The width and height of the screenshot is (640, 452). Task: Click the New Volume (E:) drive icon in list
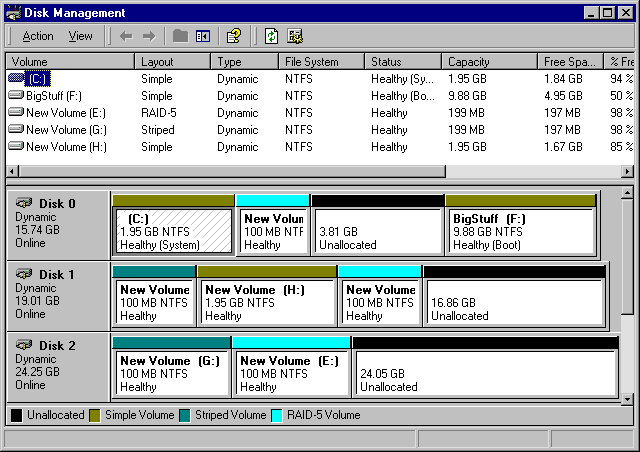click(x=16, y=113)
